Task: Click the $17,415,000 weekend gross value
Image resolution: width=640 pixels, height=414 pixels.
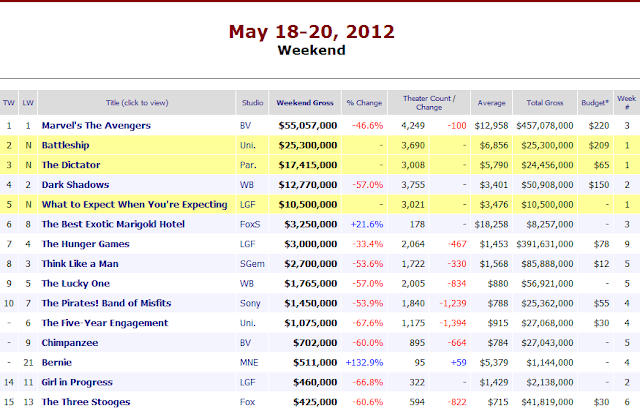Action: [308, 165]
